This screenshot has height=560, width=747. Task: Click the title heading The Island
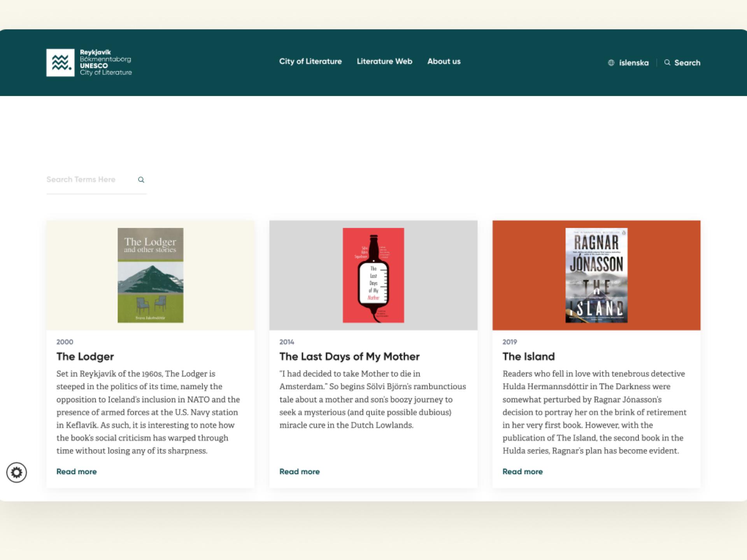(x=528, y=357)
